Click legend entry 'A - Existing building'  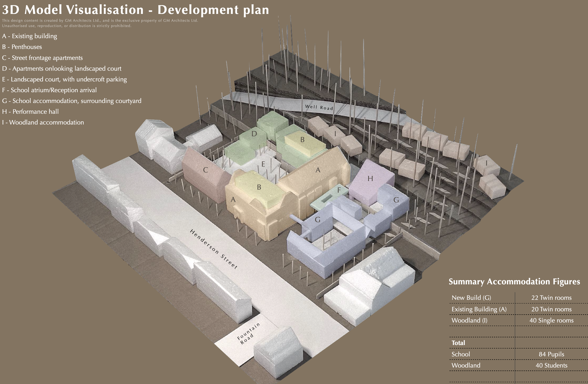tap(29, 36)
